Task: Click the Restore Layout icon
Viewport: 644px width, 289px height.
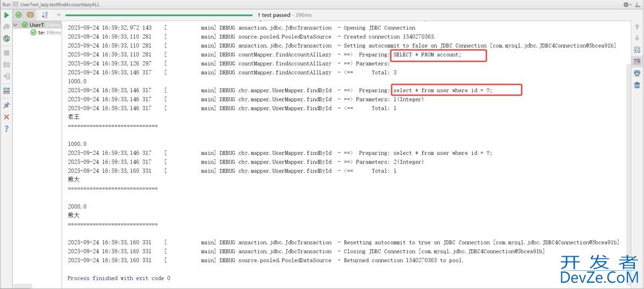Action: tap(6, 91)
